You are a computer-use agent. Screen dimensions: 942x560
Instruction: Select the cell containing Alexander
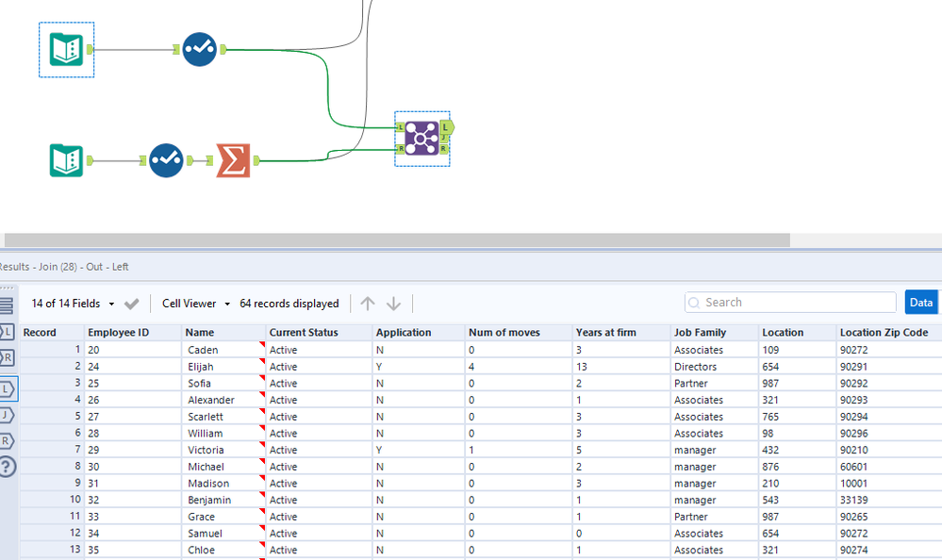223,400
